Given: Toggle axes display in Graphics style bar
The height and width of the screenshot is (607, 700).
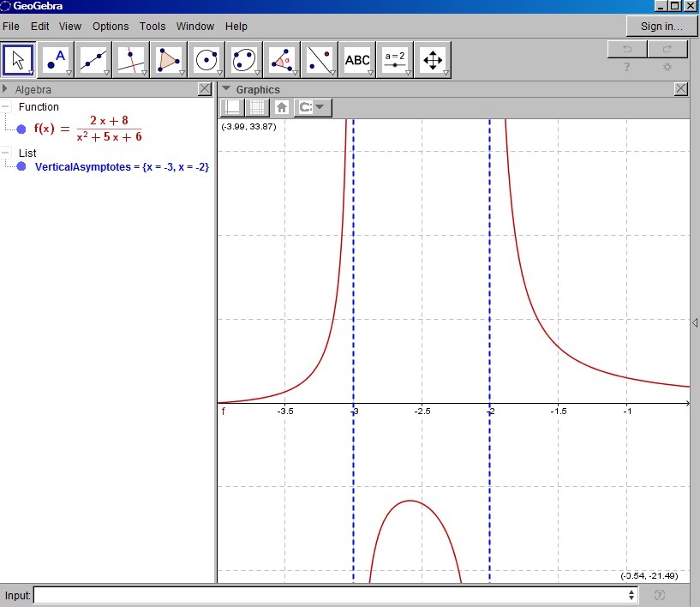Looking at the screenshot, I should pos(231,107).
